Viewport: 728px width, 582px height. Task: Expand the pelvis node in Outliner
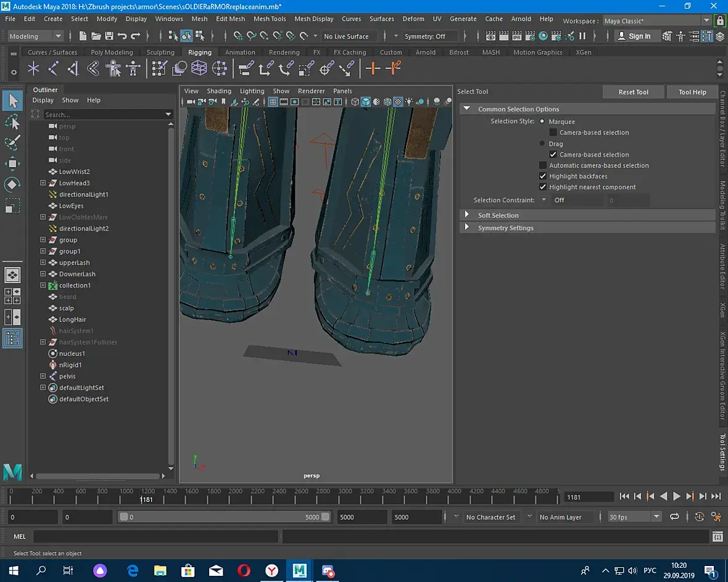(43, 376)
